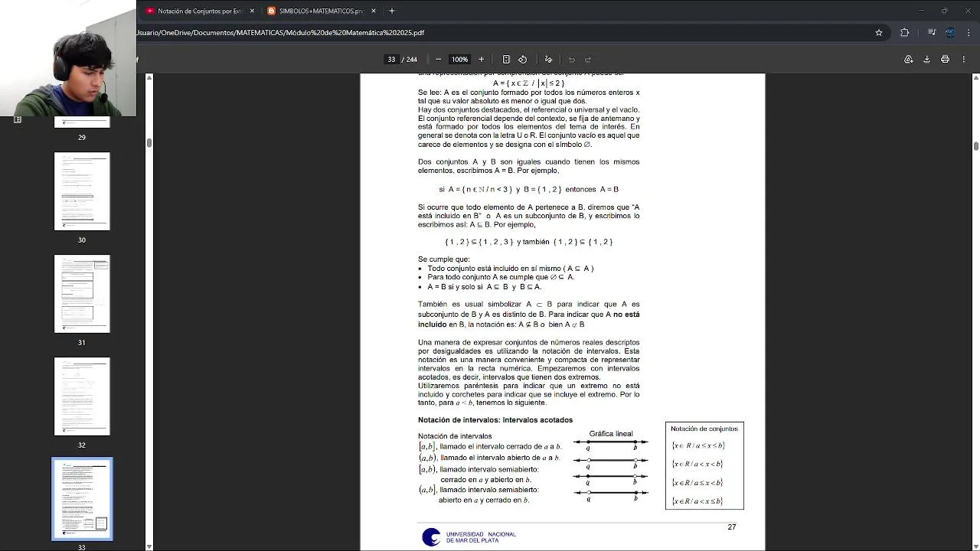This screenshot has height=551, width=980.
Task: Click the text 'Se cumple que:'
Action: tap(444, 259)
